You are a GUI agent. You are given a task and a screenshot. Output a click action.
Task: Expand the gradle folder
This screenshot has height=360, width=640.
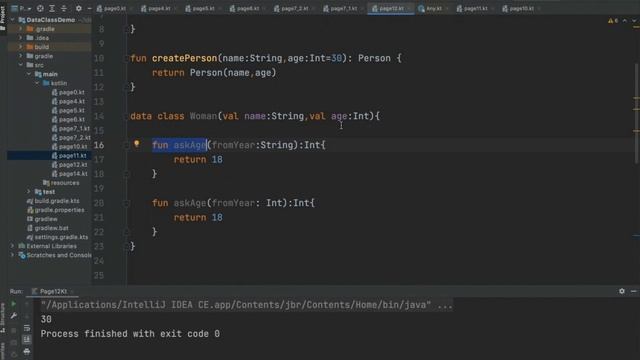(x=20, y=56)
